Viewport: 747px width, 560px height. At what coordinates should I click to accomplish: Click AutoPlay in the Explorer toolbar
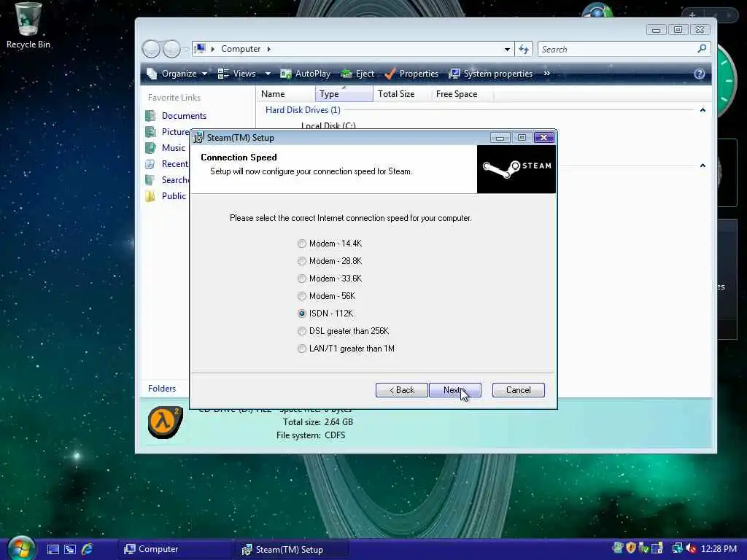tap(306, 74)
